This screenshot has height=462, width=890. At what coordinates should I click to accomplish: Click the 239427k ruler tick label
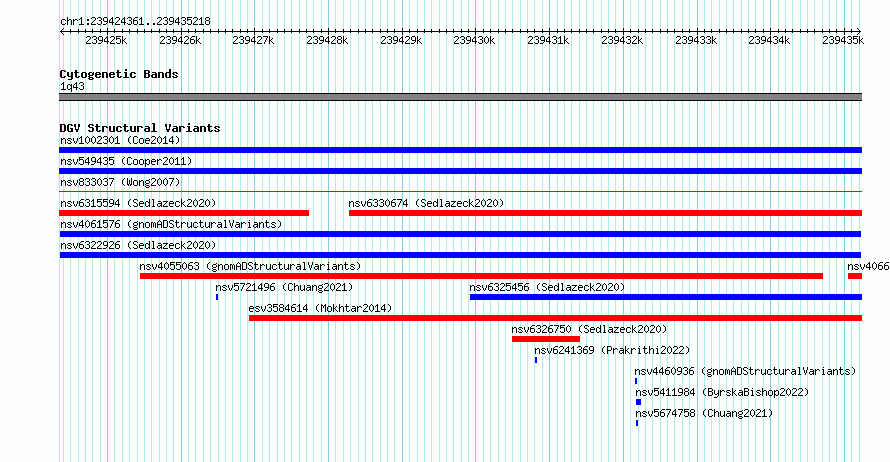click(x=253, y=40)
